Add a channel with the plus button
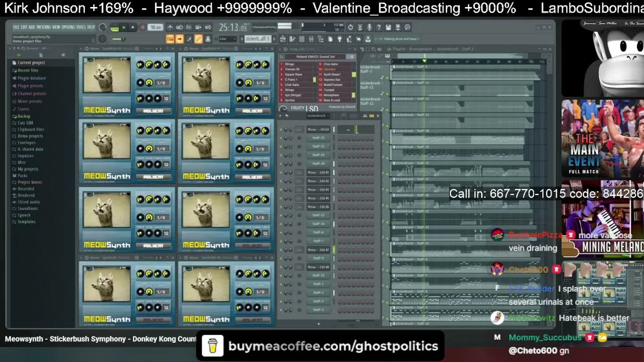 click(x=318, y=324)
